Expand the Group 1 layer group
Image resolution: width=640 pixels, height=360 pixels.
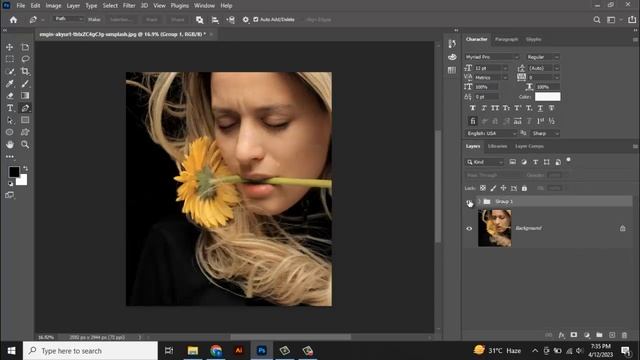479,202
